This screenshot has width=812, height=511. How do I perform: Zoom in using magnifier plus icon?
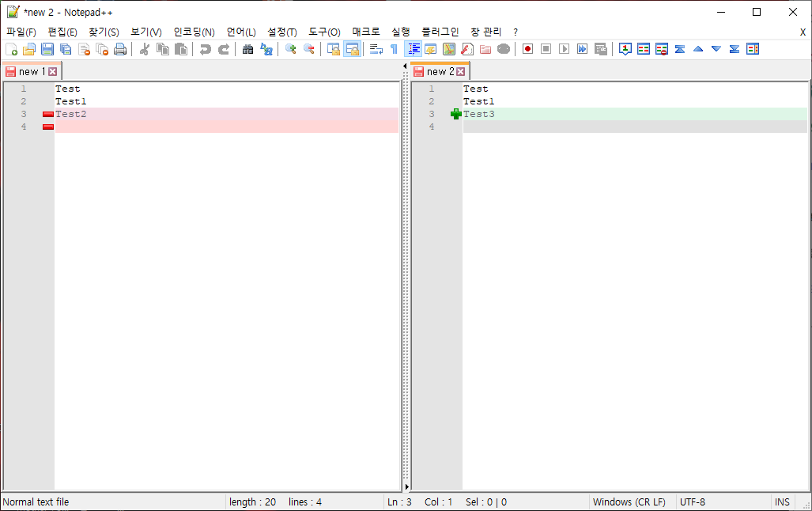coord(290,49)
